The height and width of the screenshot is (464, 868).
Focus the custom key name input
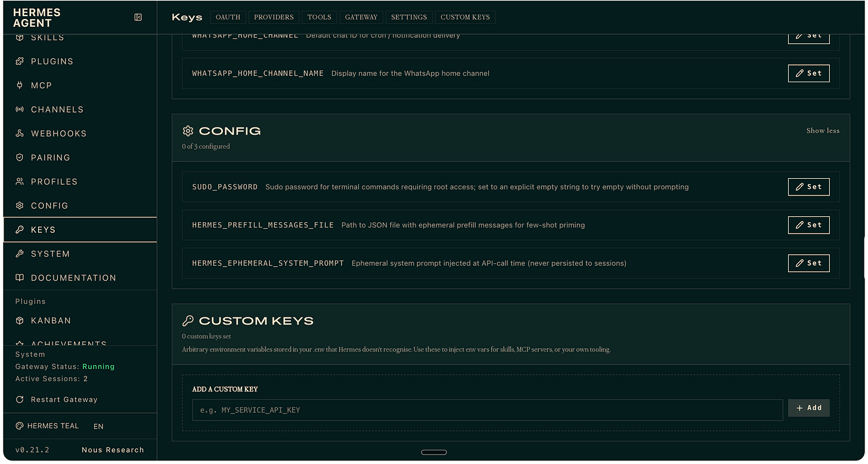[487, 410]
